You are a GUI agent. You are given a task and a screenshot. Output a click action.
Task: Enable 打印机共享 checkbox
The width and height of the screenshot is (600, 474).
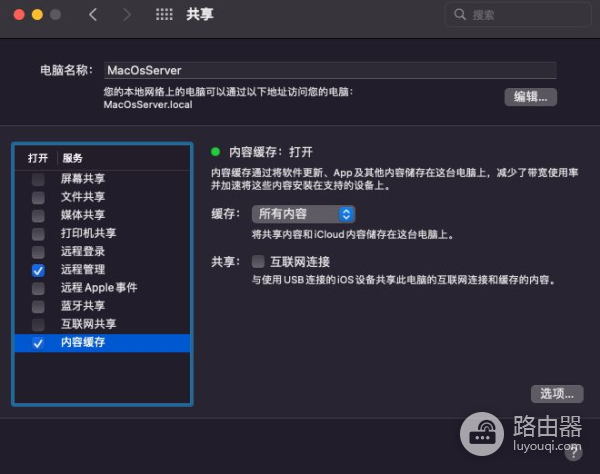(38, 234)
